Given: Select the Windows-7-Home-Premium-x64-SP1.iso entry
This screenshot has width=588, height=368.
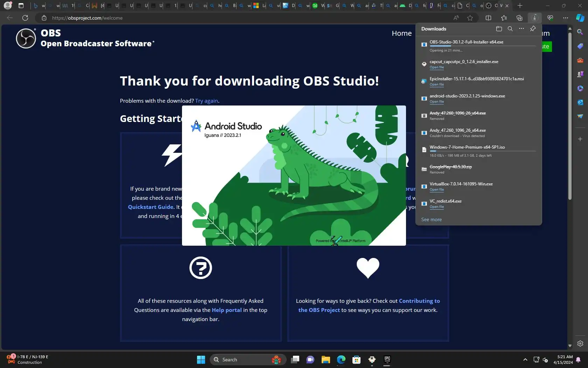Looking at the screenshot, I should click(478, 151).
